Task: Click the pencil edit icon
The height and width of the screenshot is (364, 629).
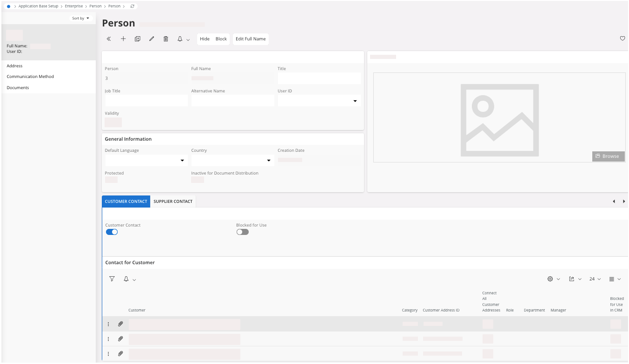Action: pyautogui.click(x=152, y=39)
